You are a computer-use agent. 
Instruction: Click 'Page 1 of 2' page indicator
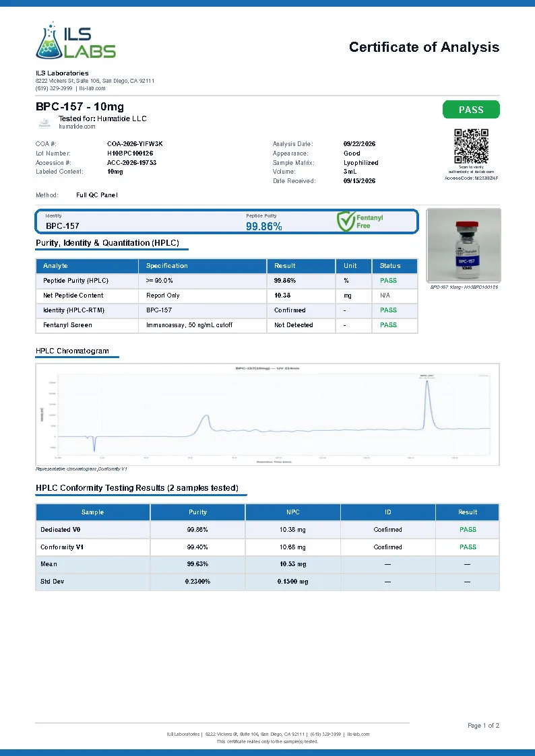(x=483, y=726)
